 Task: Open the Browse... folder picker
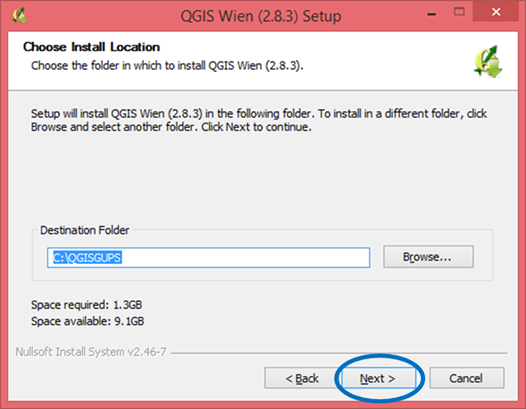[x=428, y=257]
